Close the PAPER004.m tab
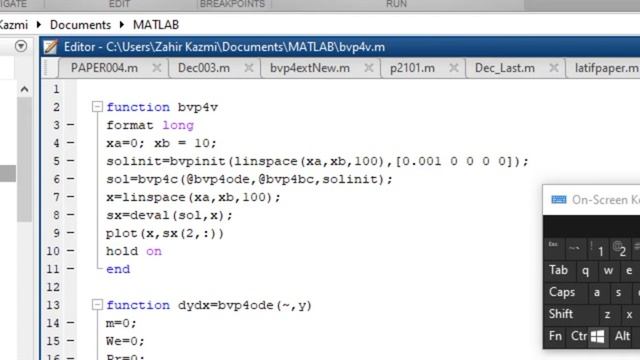This screenshot has height=360, width=640. tap(157, 68)
